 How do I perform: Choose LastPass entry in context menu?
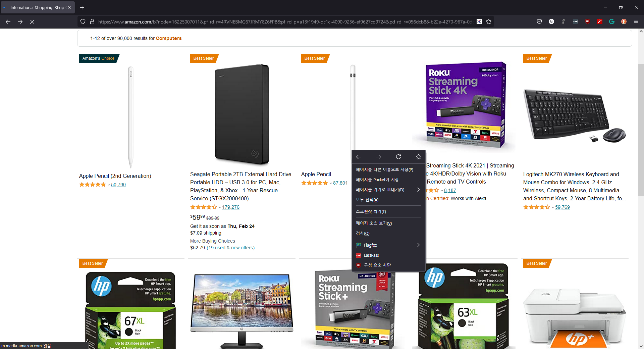[x=388, y=255]
